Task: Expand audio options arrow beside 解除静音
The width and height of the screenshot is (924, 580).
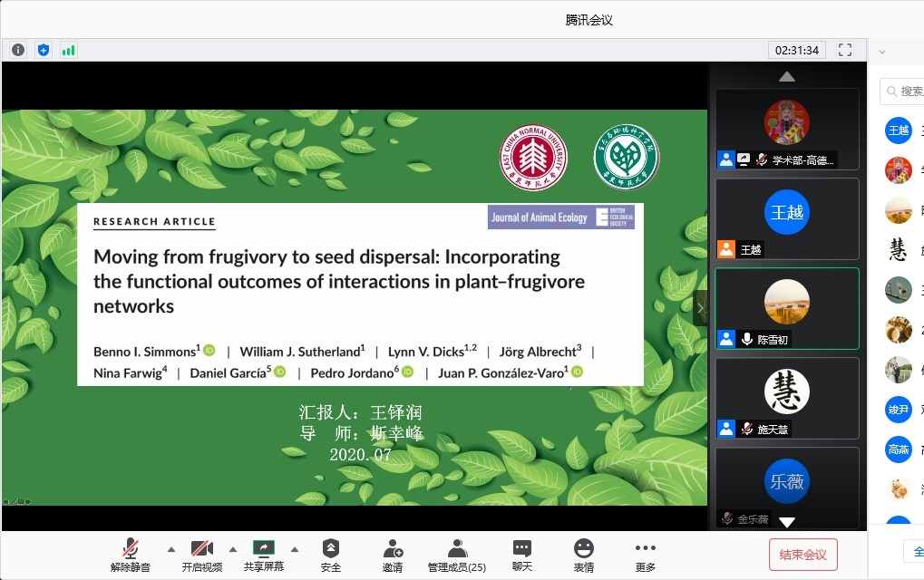Action: (170, 548)
